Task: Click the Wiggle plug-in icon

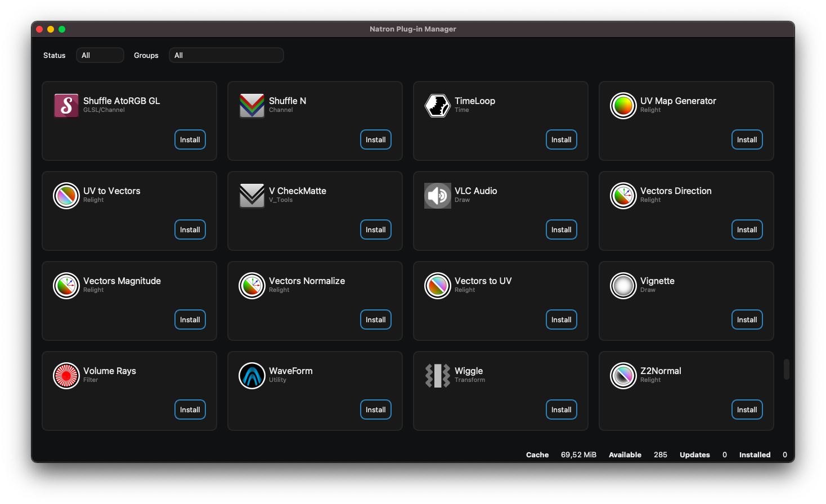Action: pos(438,376)
